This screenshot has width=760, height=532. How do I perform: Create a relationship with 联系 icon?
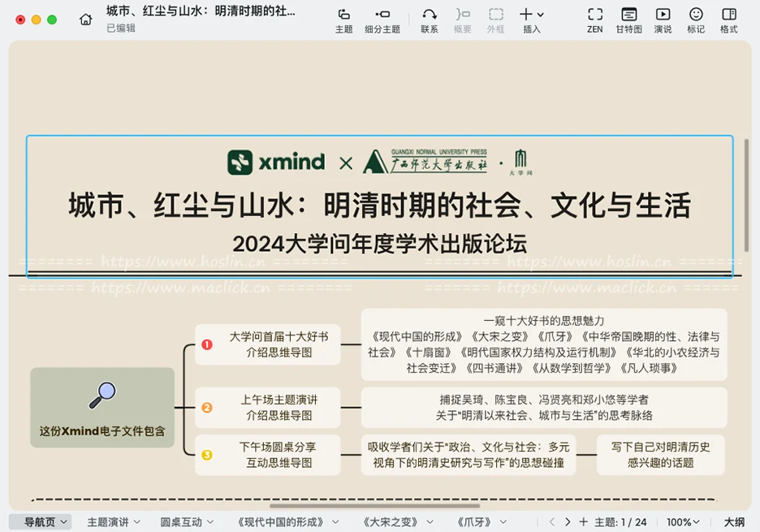430,20
